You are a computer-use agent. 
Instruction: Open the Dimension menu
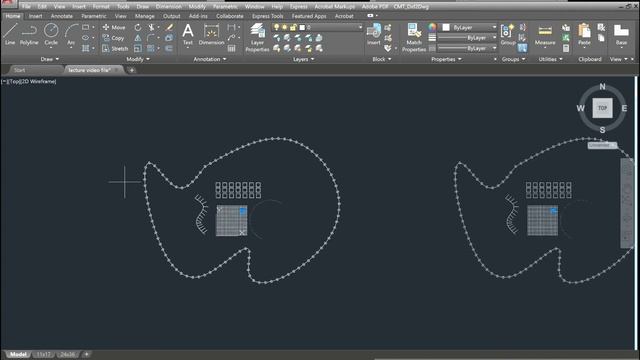[169, 7]
